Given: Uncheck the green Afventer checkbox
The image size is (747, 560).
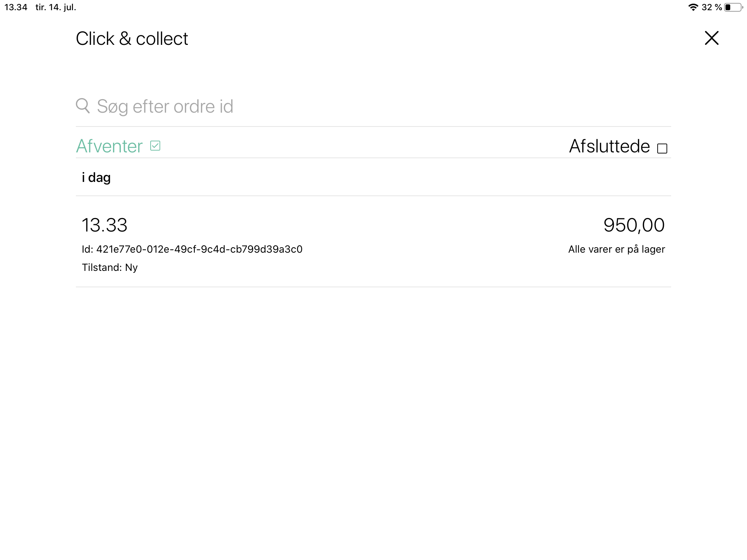Looking at the screenshot, I should point(155,146).
